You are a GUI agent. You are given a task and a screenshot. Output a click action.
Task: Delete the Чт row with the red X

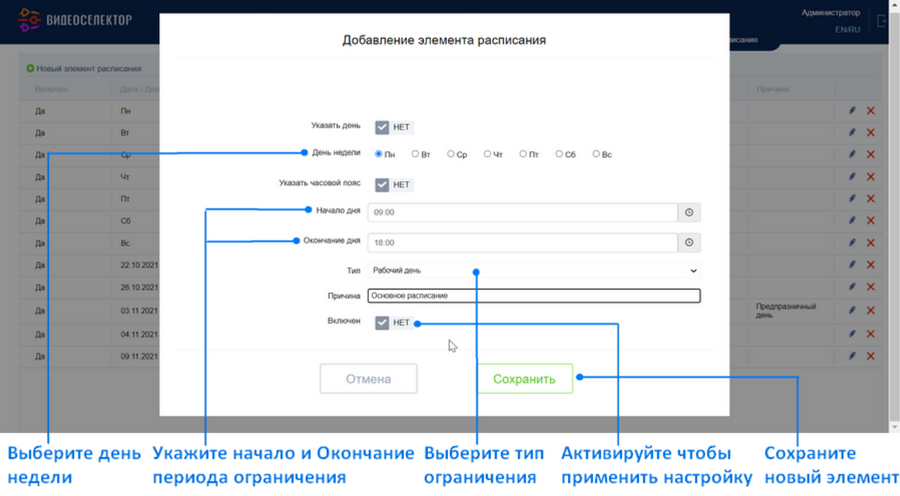point(871,177)
